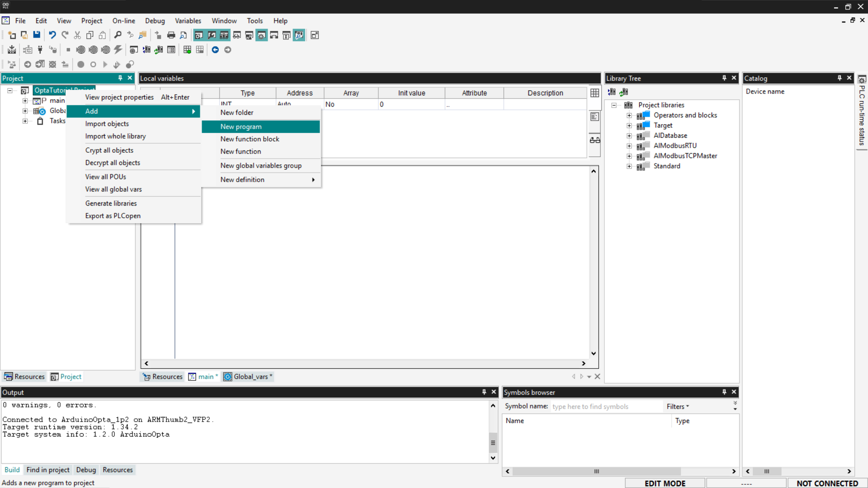Screen dimensions: 868x488
Task: Select New function block from submenu
Action: click(250, 139)
